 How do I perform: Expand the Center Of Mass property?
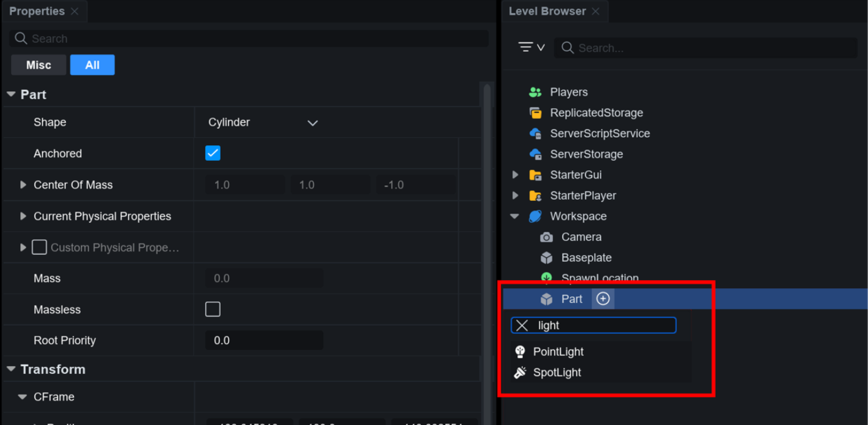point(23,185)
